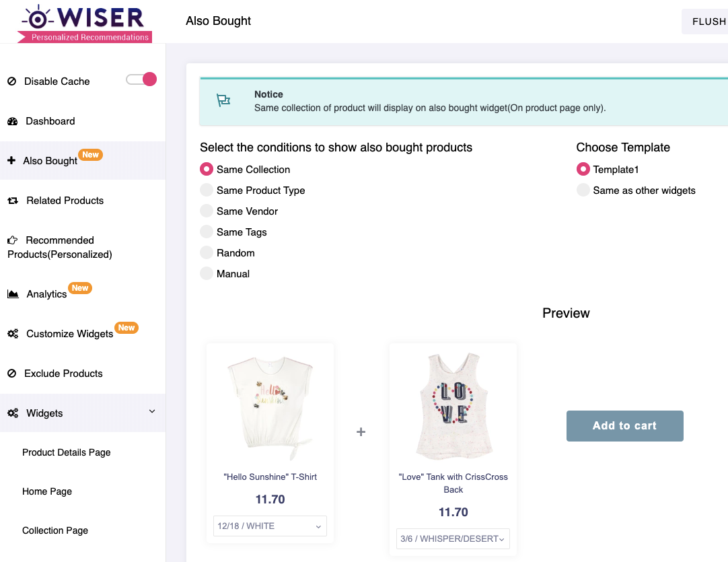728x562 pixels.
Task: Click the Customize Widgets gears icon
Action: (13, 333)
